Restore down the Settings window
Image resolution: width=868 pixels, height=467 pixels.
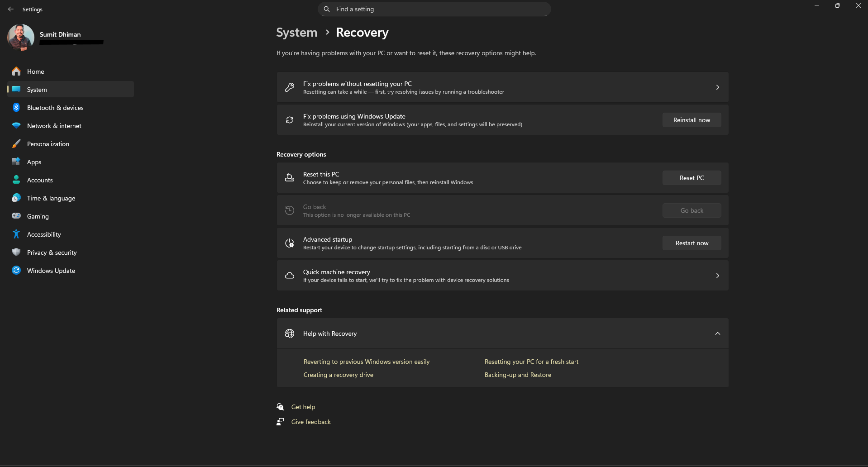pos(837,5)
